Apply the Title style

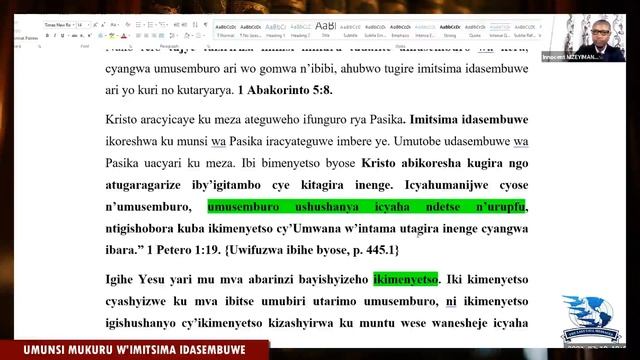[x=325, y=31]
